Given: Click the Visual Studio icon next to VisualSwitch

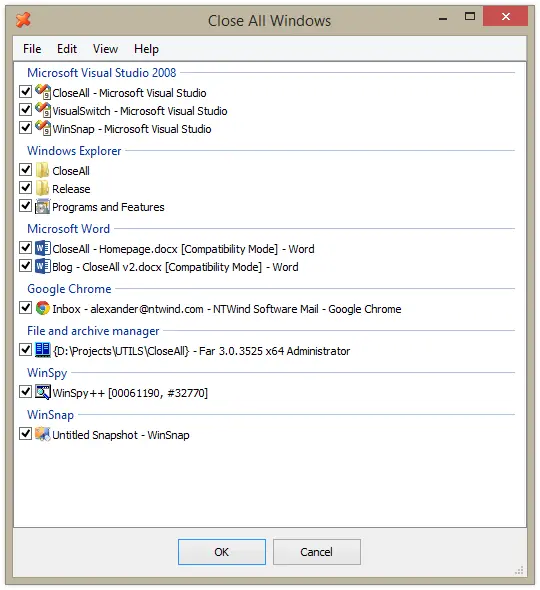Looking at the screenshot, I should coord(43,110).
